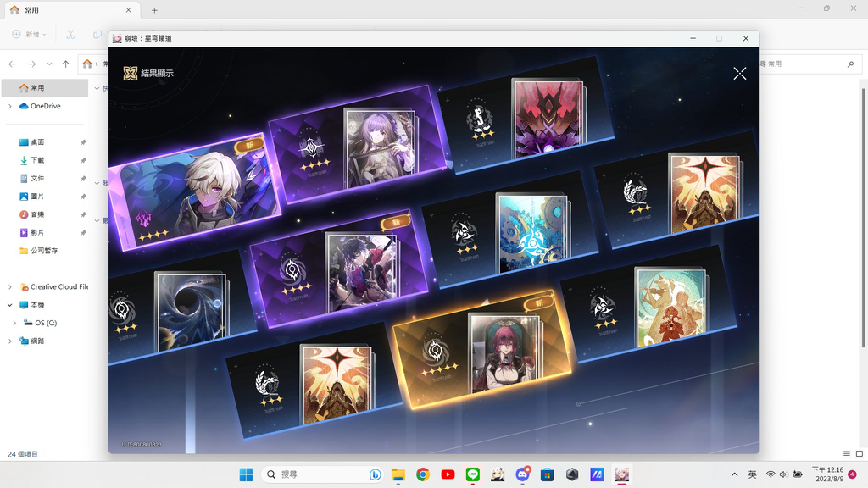This screenshot has width=868, height=488.
Task: Switch the 英 input method indicator
Action: pos(753,474)
